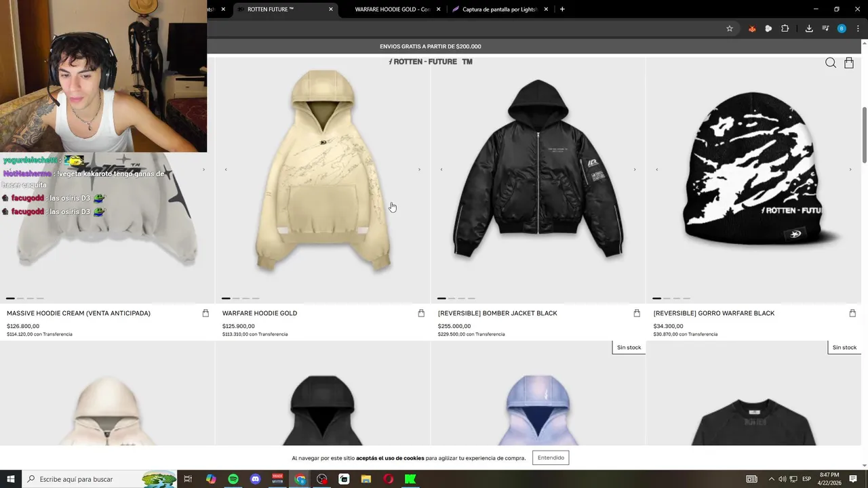
Task: Click the $125.900,00 price of Warfare Hoodie Gold
Action: coord(239,326)
